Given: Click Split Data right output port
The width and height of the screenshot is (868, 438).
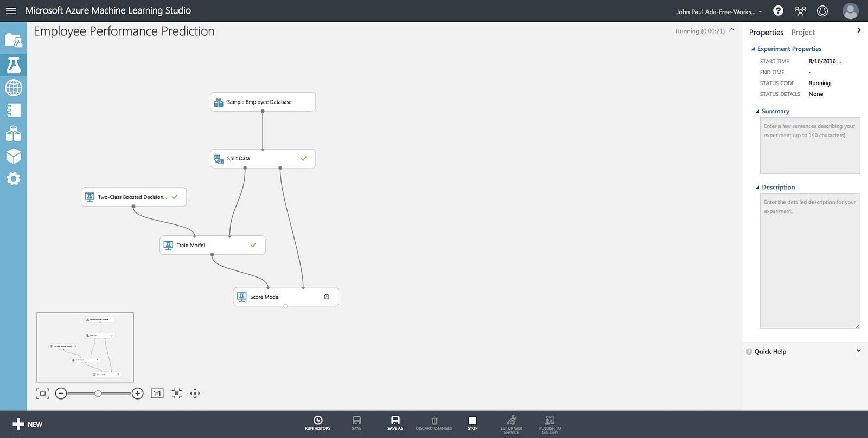Looking at the screenshot, I should (280, 168).
